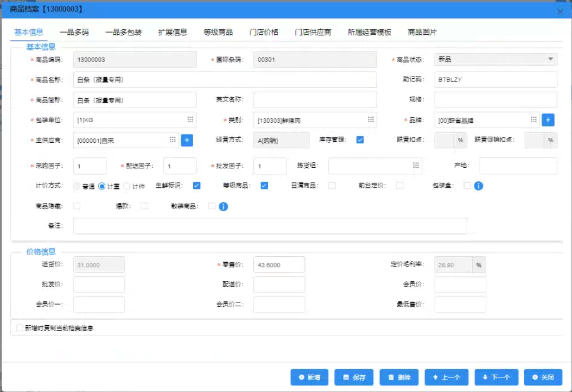
Task: Click the 保存 button
Action: click(x=353, y=377)
